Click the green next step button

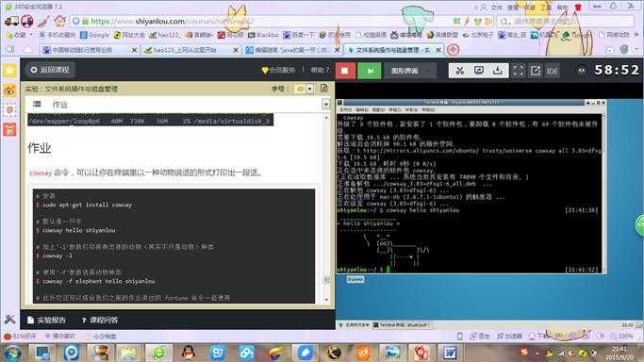[x=370, y=71]
